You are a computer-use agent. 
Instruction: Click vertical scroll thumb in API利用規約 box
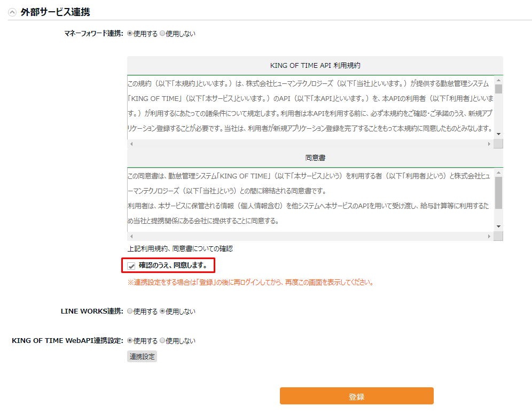[x=498, y=89]
